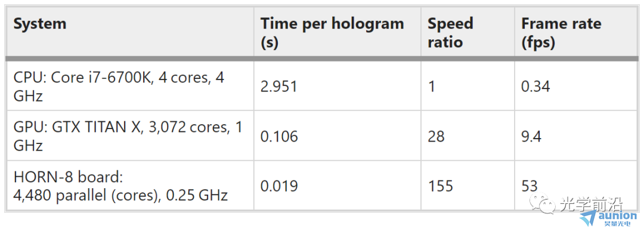Select the Time per hologram header
This screenshot has width=644, height=233.
pyautogui.click(x=332, y=33)
